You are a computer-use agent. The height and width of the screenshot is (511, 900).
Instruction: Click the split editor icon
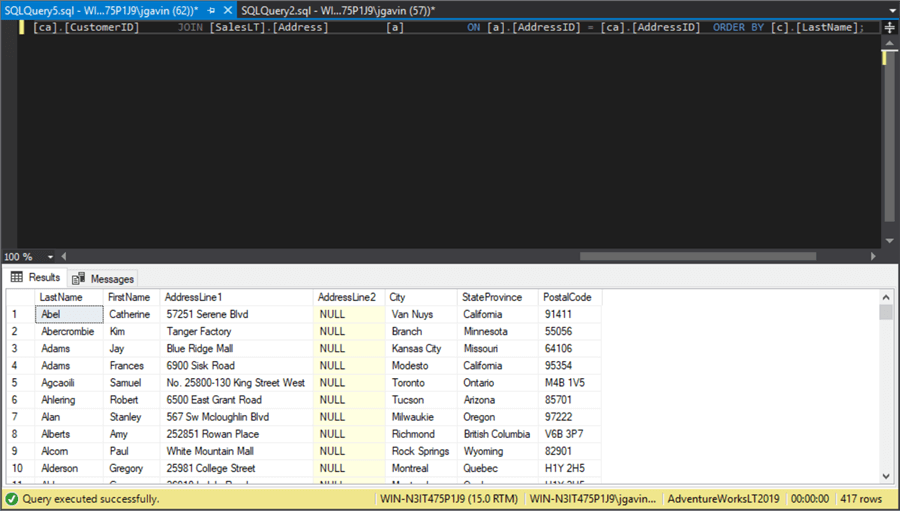890,27
